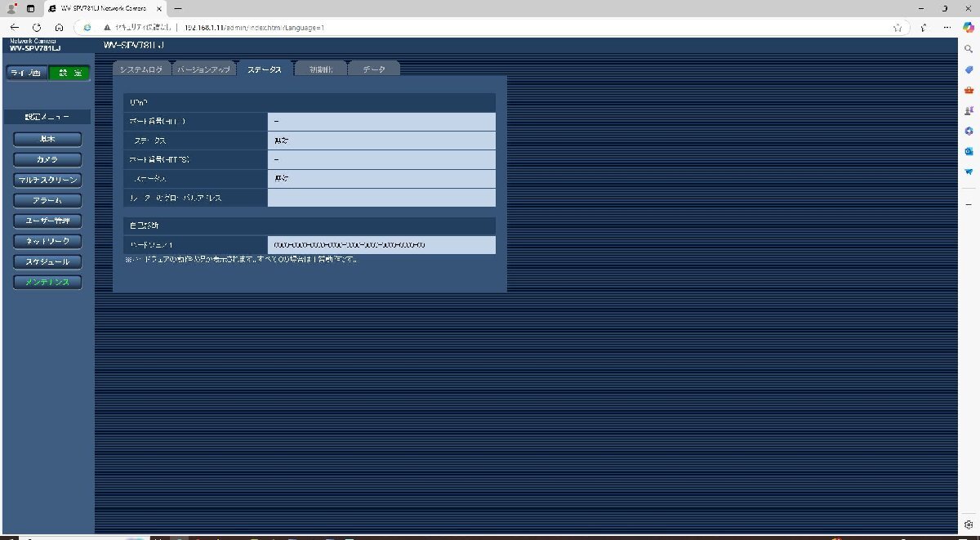This screenshot has height=540, width=980.
Task: Open the sidebar games chess icon
Action: pyautogui.click(x=969, y=110)
